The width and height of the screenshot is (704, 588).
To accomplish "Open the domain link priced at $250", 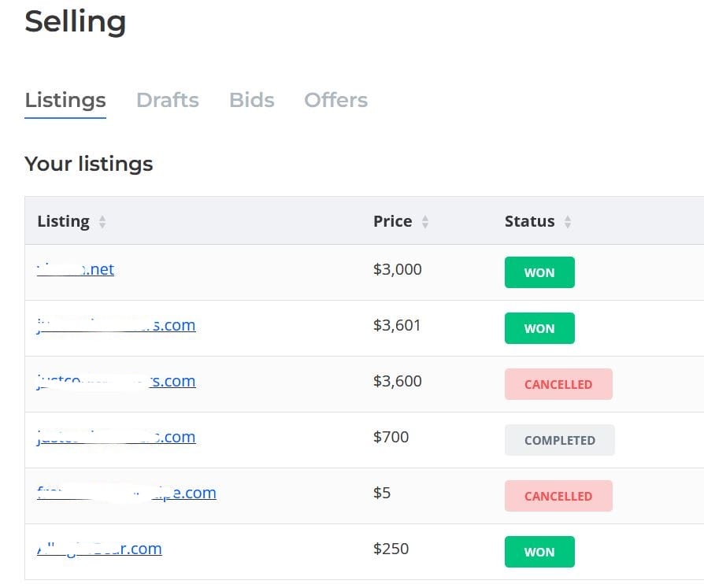I will click(99, 549).
